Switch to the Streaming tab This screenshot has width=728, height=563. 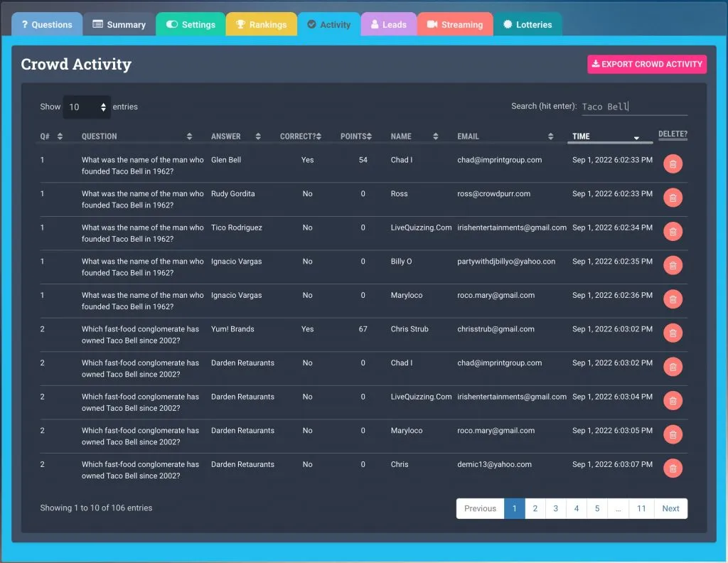click(455, 25)
